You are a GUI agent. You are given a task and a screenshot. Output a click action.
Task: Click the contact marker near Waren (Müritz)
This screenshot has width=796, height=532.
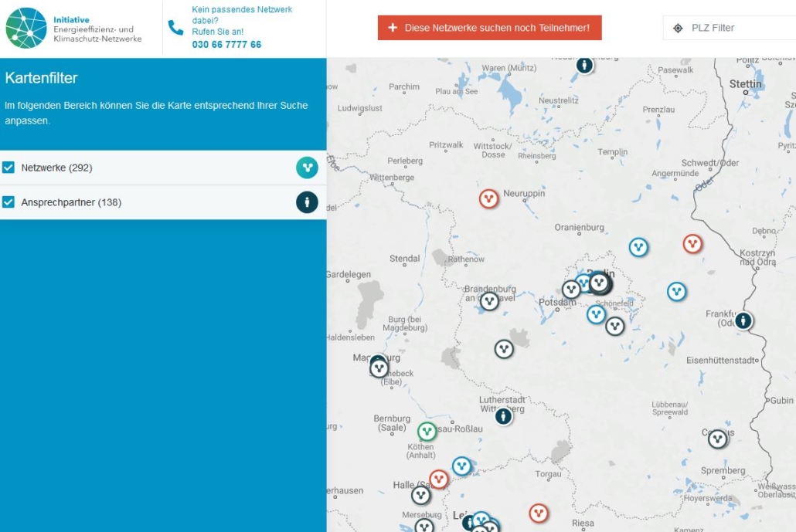point(585,66)
